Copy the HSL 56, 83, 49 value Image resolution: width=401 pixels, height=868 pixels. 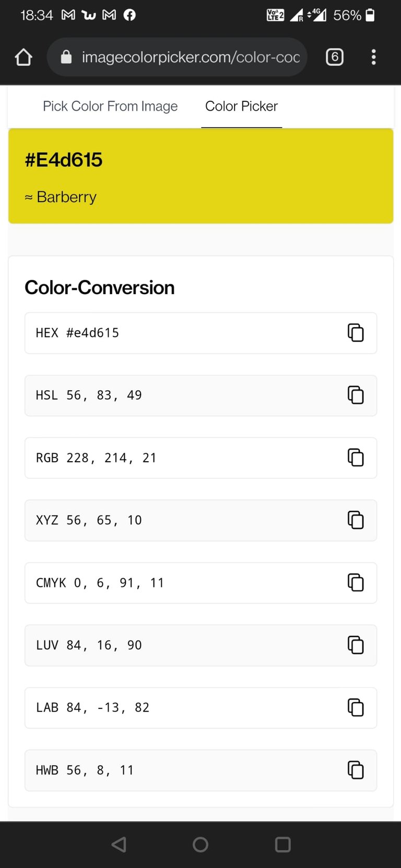coord(356,395)
